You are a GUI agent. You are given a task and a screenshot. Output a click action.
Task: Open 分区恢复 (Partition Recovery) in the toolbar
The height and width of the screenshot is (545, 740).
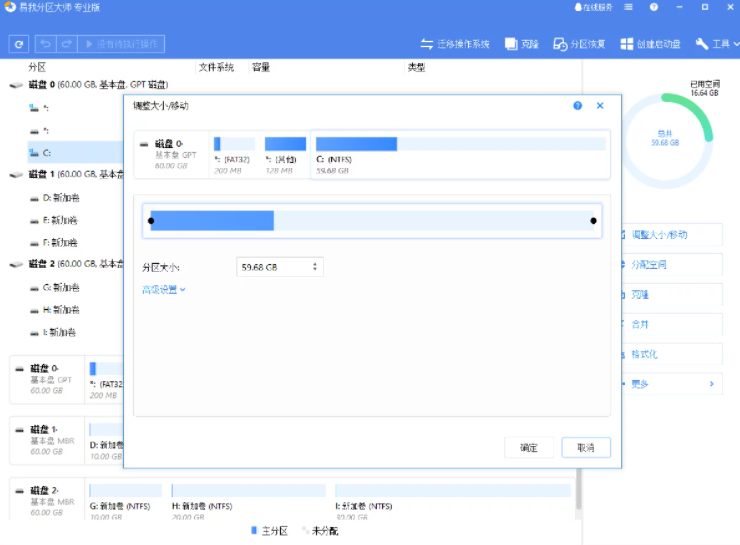579,45
